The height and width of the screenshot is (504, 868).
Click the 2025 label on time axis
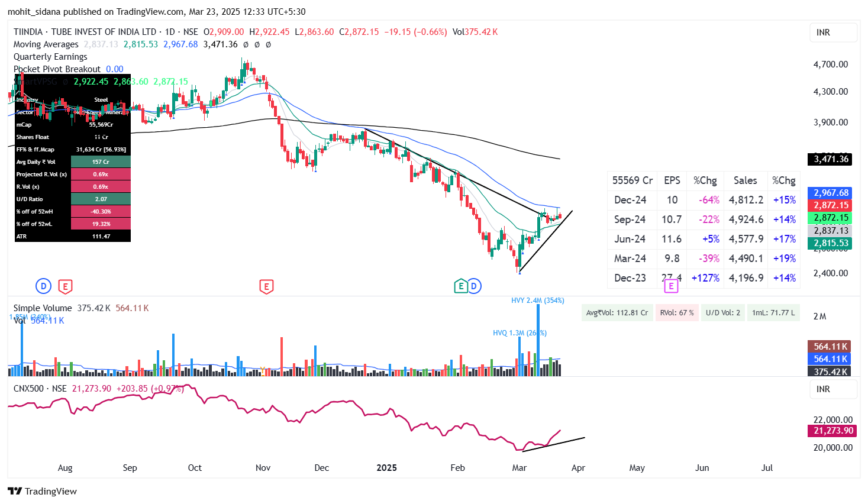[386, 468]
